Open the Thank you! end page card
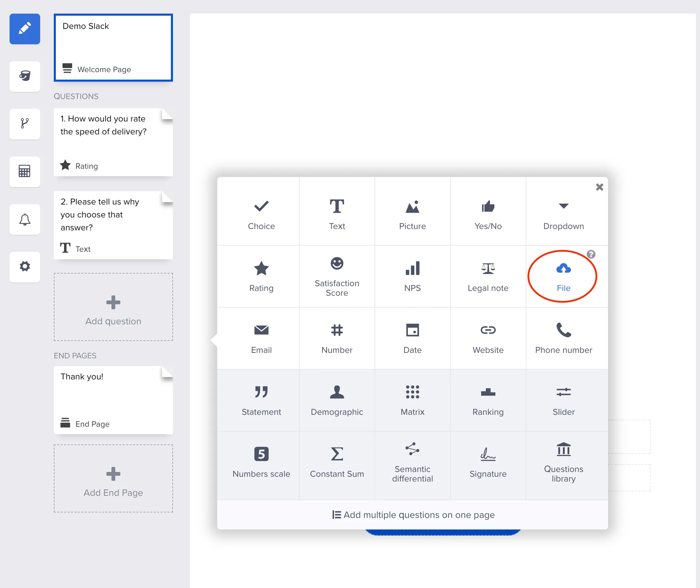The height and width of the screenshot is (588, 700). 113,400
